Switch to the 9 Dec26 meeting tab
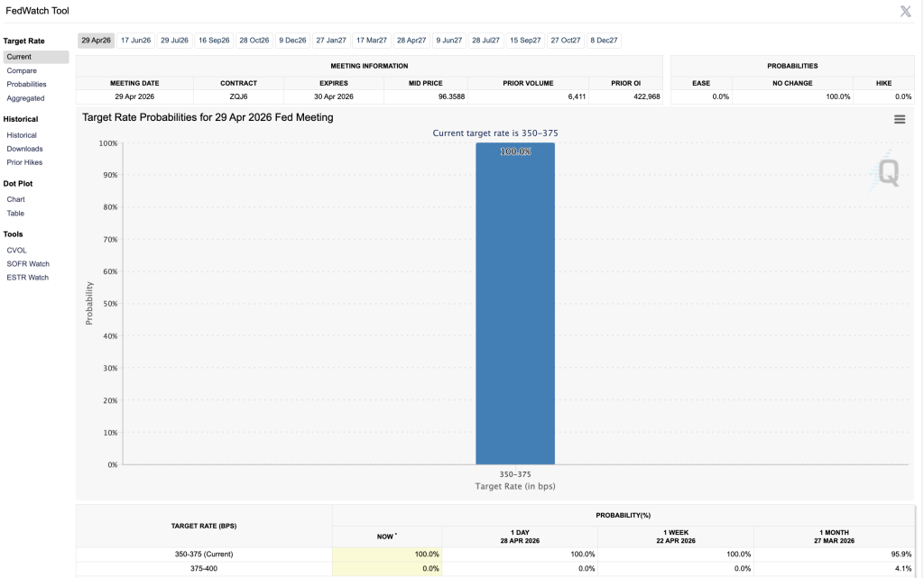924x578 pixels. coord(292,41)
